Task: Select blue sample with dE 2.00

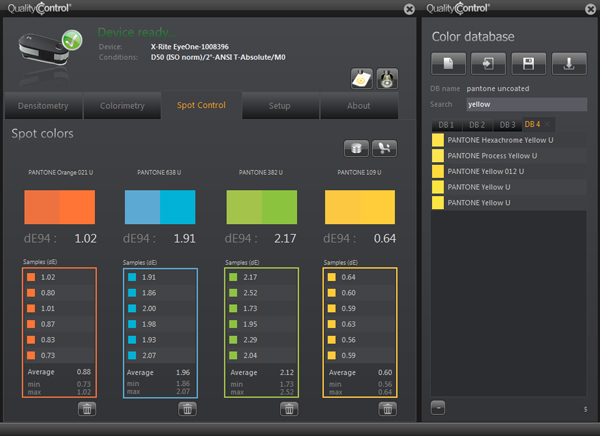Action: pyautogui.click(x=160, y=309)
